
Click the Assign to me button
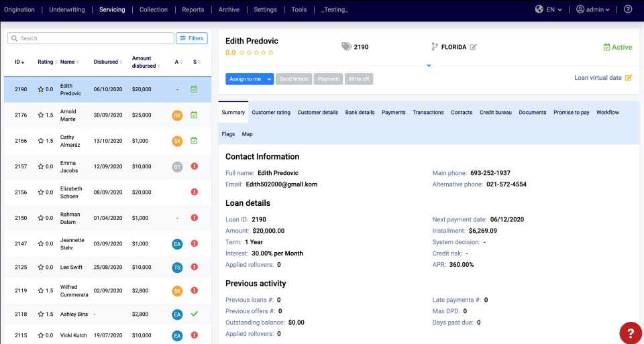246,79
